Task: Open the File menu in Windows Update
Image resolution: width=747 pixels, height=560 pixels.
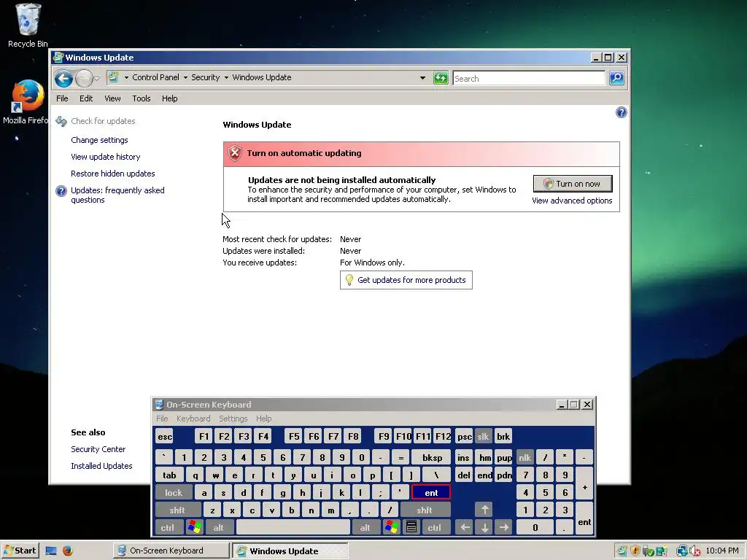Action: pyautogui.click(x=63, y=98)
